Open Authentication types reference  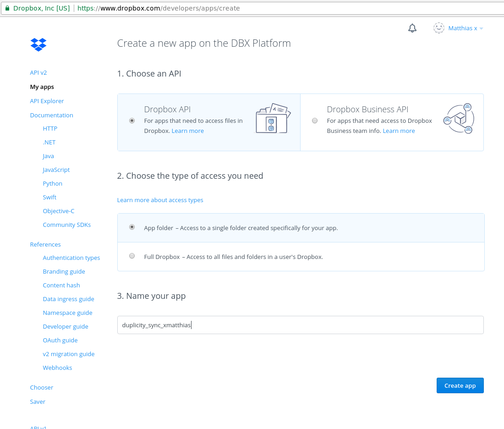click(71, 258)
